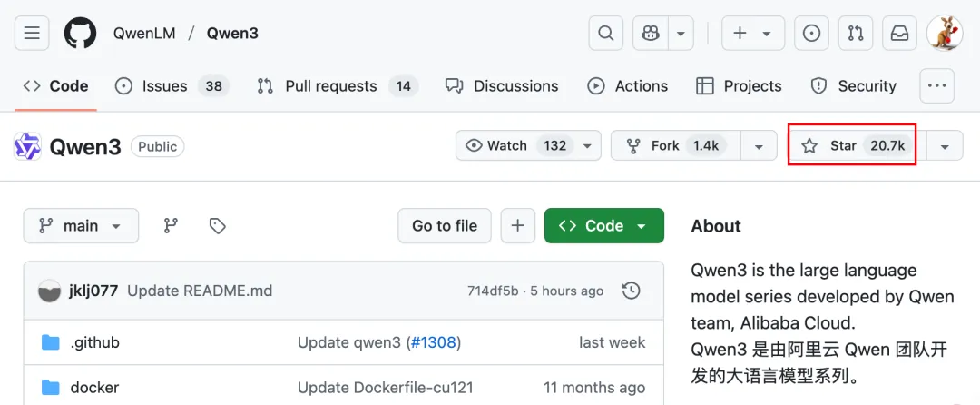This screenshot has height=405, width=980.
Task: Click the .github folder icon
Action: pyautogui.click(x=50, y=342)
